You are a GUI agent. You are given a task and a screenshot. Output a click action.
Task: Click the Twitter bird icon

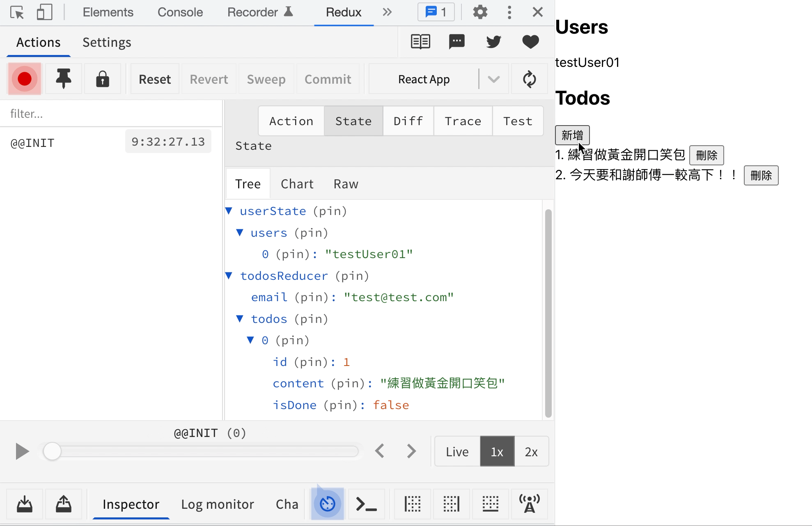click(494, 41)
